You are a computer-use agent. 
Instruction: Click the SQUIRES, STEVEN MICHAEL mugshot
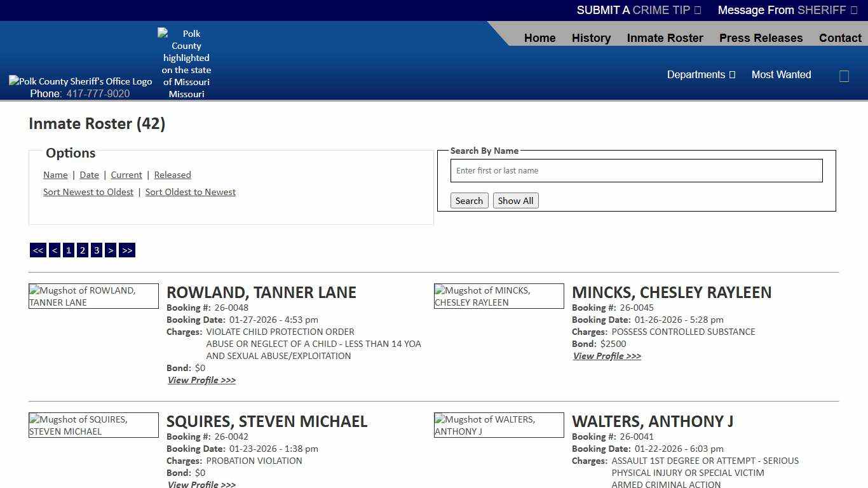coord(93,425)
